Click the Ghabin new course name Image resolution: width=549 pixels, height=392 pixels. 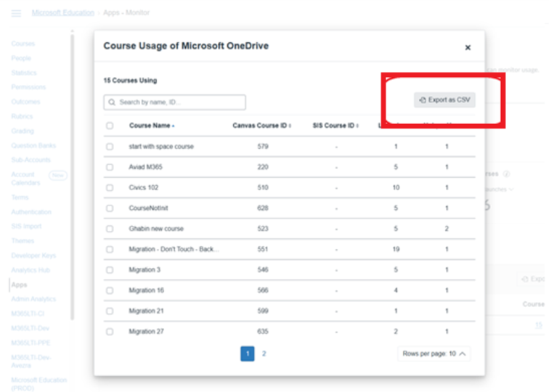[x=156, y=229]
